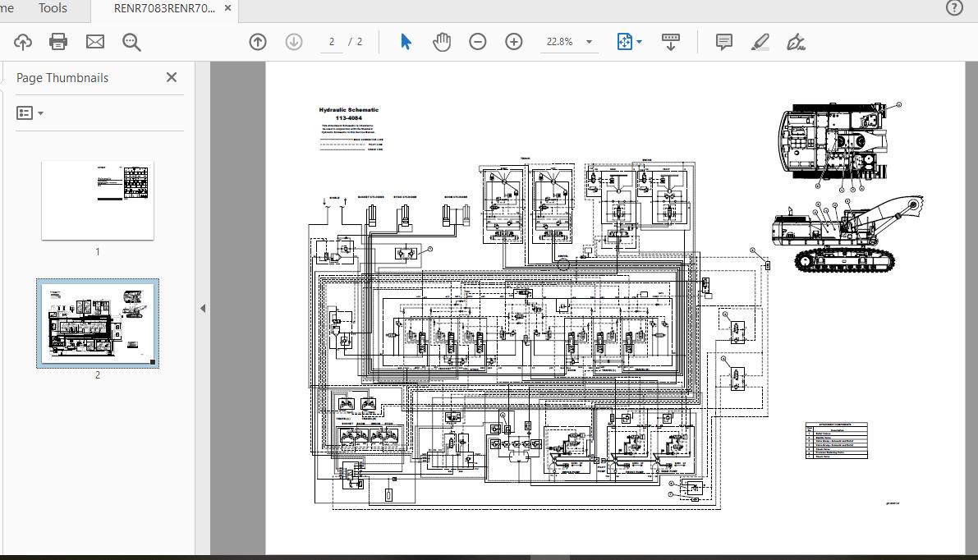The width and height of the screenshot is (978, 560).
Task: Go to previous page arrow
Action: [x=258, y=42]
